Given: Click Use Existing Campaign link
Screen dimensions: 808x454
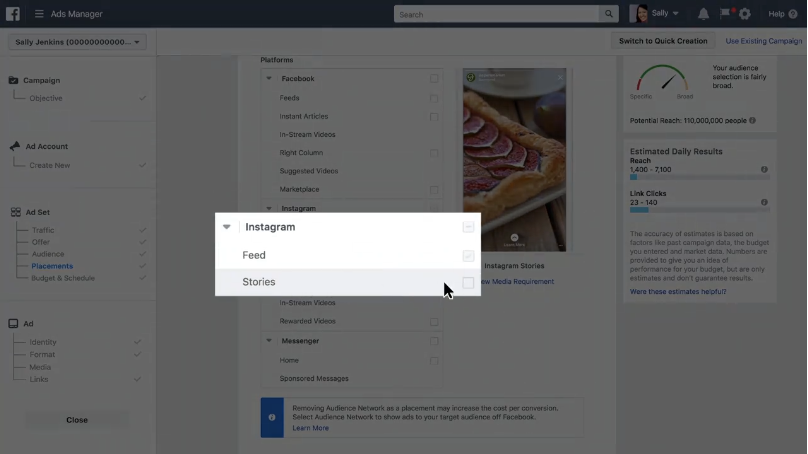Looking at the screenshot, I should [x=764, y=41].
